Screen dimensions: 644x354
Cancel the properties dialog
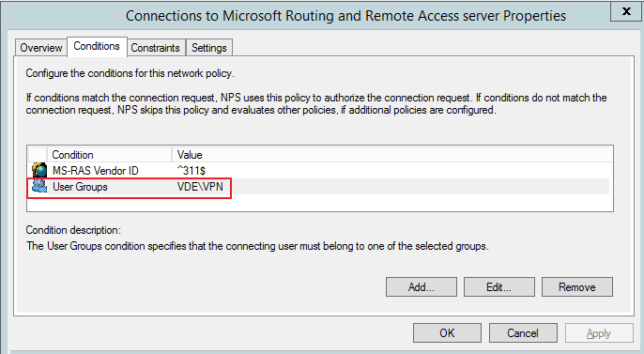(x=523, y=332)
